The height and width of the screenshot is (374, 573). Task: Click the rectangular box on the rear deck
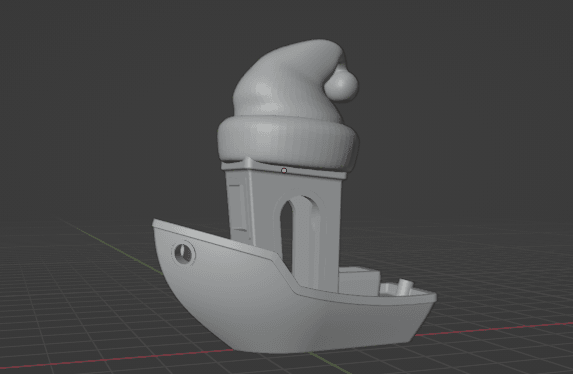tap(359, 282)
